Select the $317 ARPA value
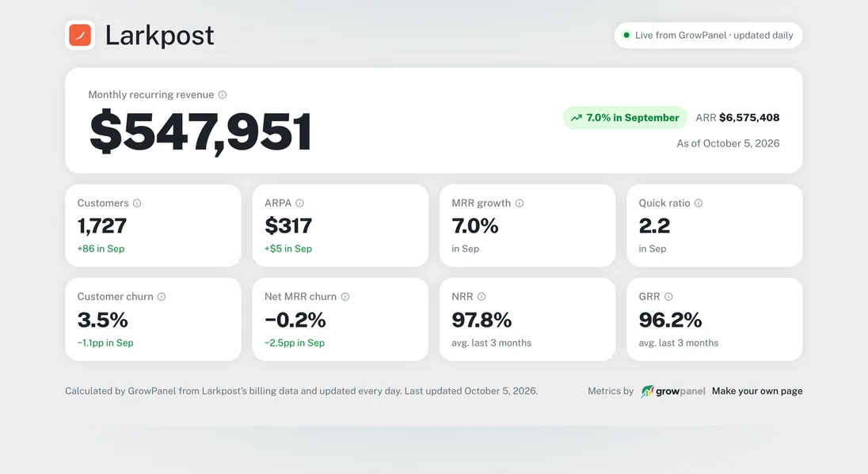Screen dimensions: 868x474 (288, 226)
